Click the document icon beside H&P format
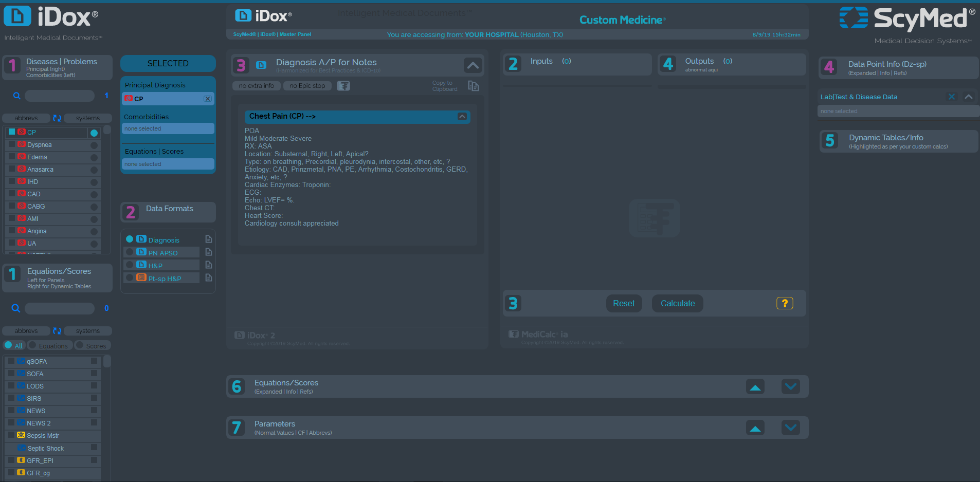 tap(209, 265)
